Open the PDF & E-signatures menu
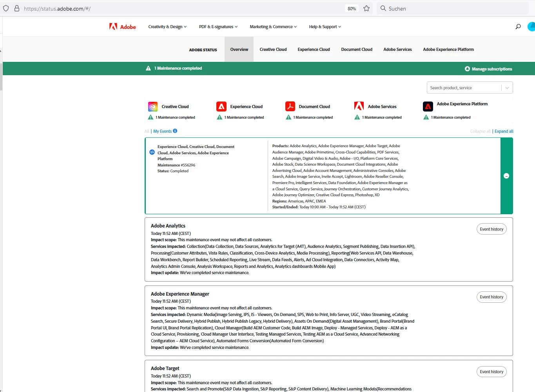The height and width of the screenshot is (392, 535). tap(218, 27)
